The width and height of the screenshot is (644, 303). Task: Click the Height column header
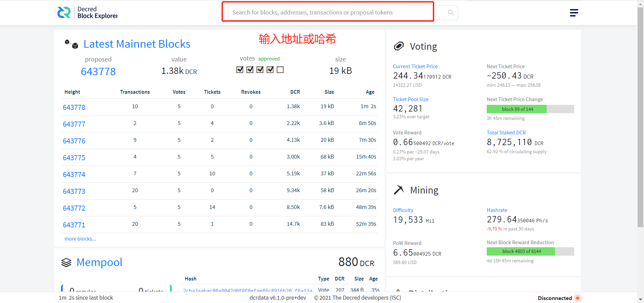(x=72, y=92)
